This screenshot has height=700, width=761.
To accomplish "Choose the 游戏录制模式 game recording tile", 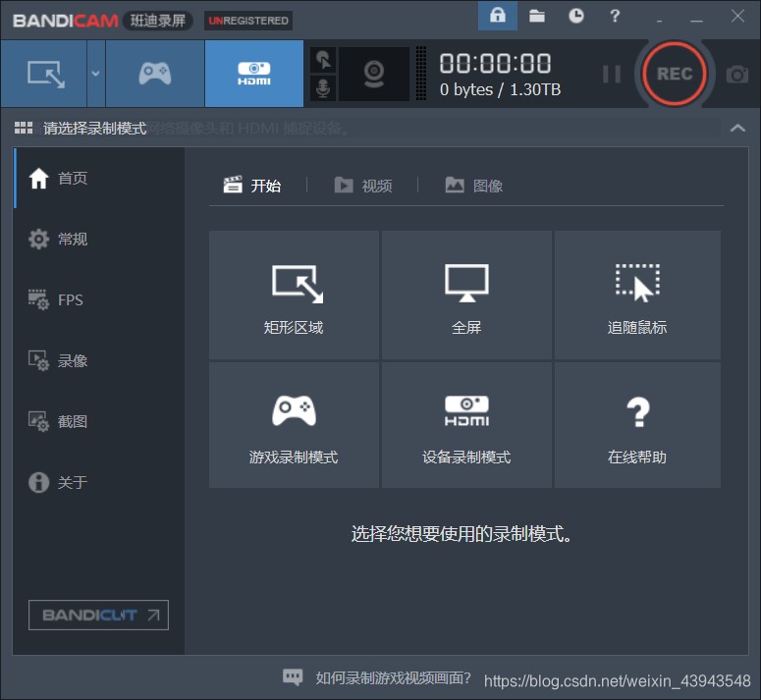I will (294, 425).
